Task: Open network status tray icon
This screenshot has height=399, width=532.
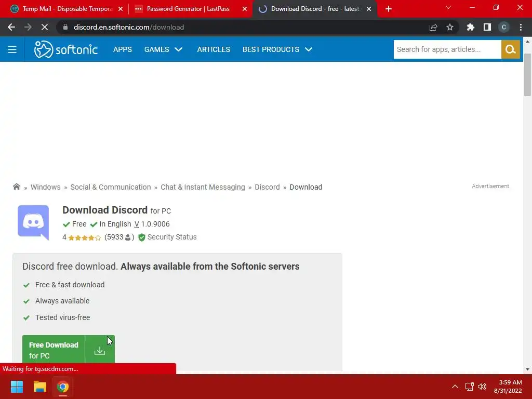Action: pyautogui.click(x=469, y=387)
